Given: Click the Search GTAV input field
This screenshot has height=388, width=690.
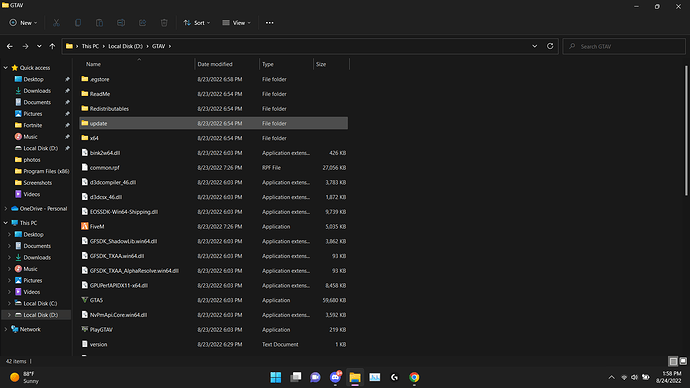Looking at the screenshot, I should [624, 46].
